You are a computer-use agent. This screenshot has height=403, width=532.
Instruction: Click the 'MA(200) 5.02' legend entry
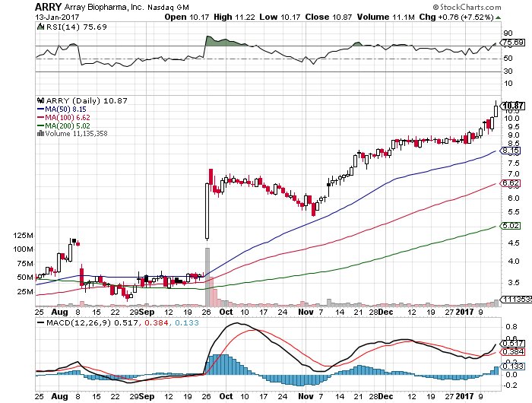[68, 125]
